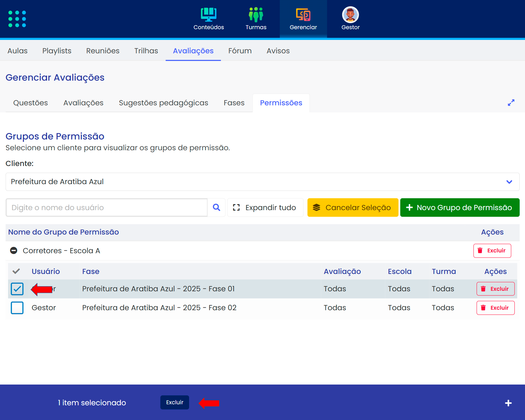
Task: Go to the Turmas people icon
Action: pyautogui.click(x=256, y=14)
